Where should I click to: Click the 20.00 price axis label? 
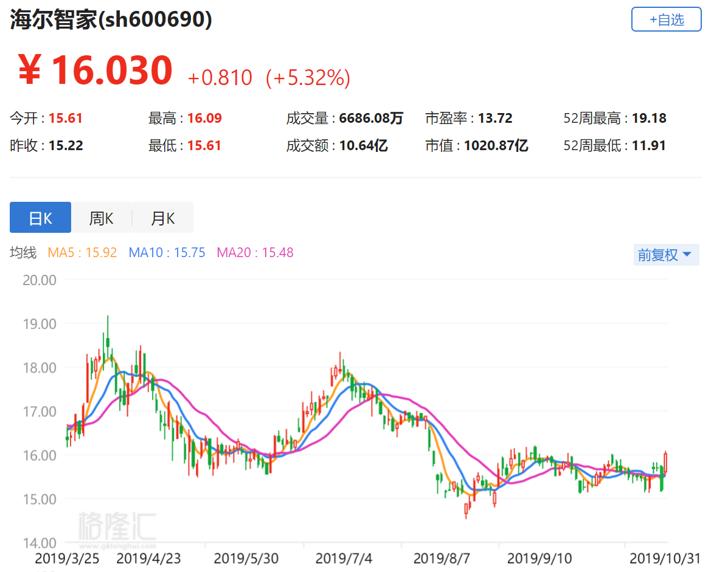40,280
